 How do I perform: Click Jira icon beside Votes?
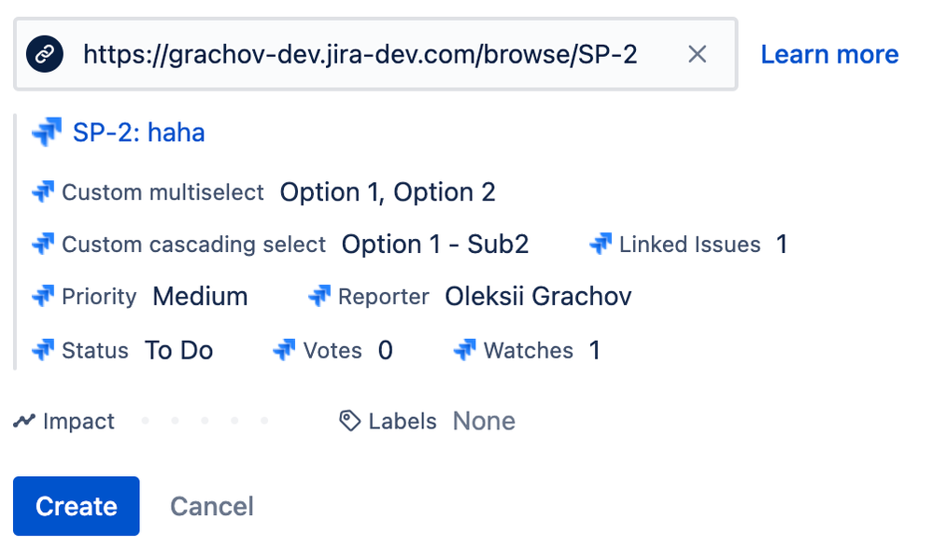(x=284, y=351)
